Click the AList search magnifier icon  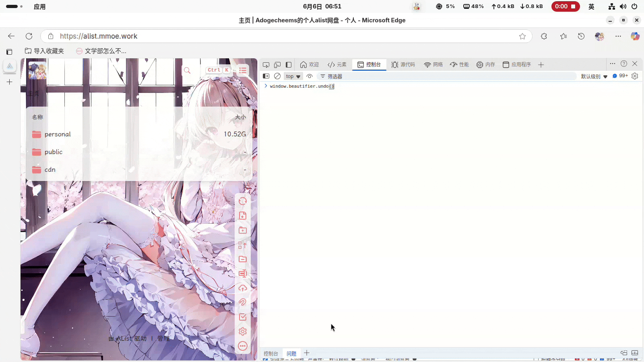coord(187,70)
